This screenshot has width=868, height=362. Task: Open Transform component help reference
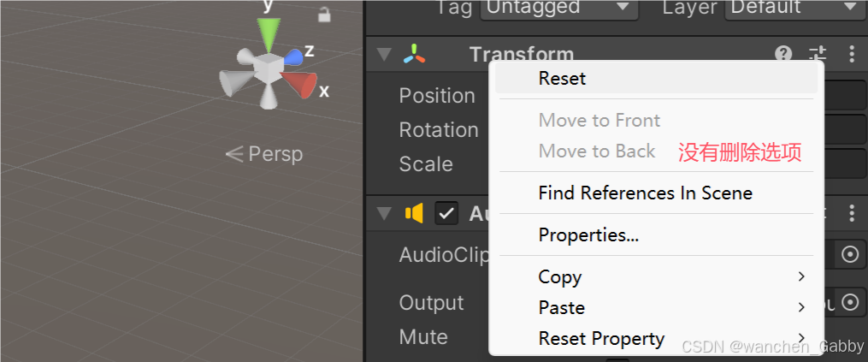(x=783, y=54)
